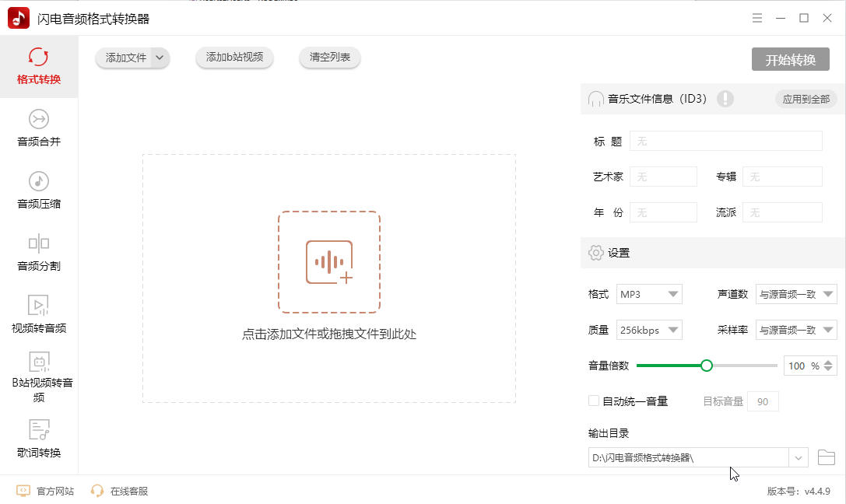Screen dimensions: 846x504
Task: Open the 音频压缩 sidebar section
Action: (39, 191)
